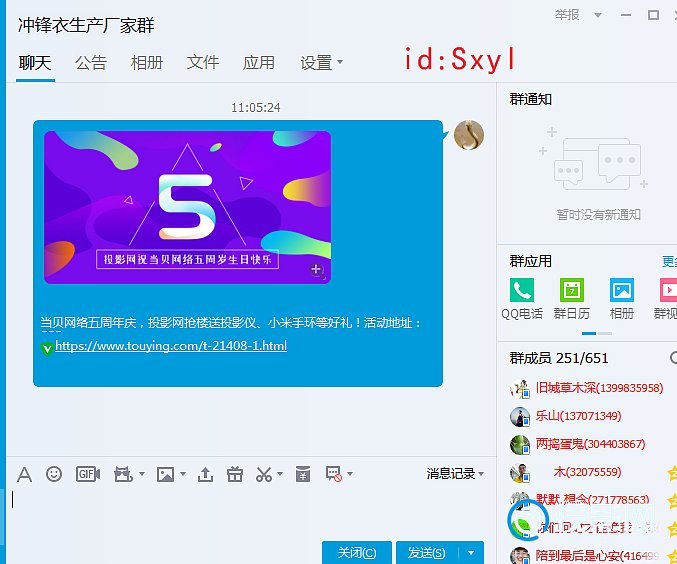This screenshot has width=677, height=564.
Task: Click the GIF animation icon
Action: click(x=88, y=474)
